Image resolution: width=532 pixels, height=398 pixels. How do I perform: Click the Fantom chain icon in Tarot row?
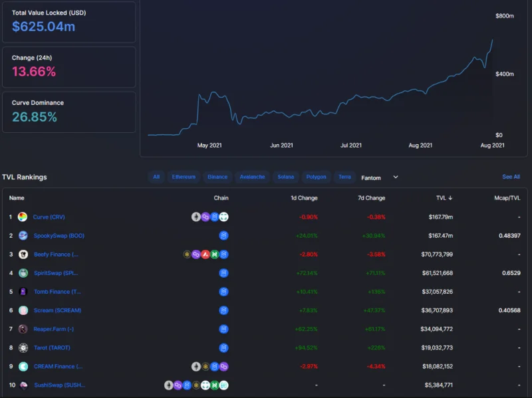(223, 348)
